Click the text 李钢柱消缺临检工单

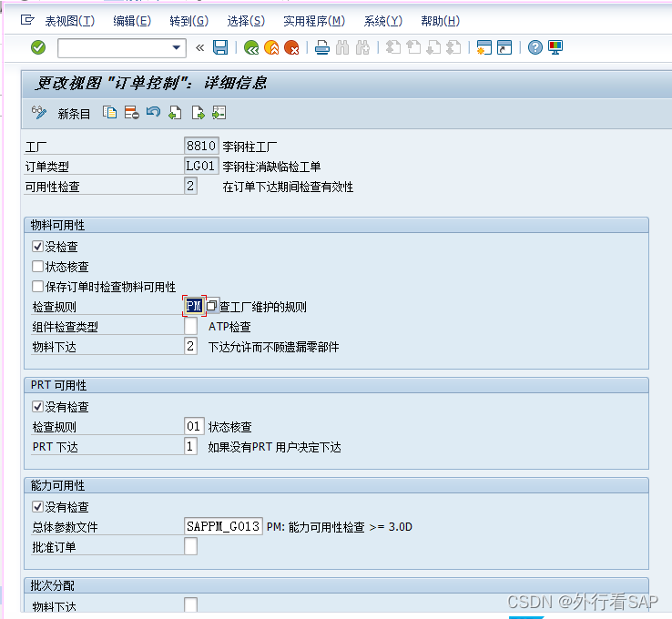point(271,167)
